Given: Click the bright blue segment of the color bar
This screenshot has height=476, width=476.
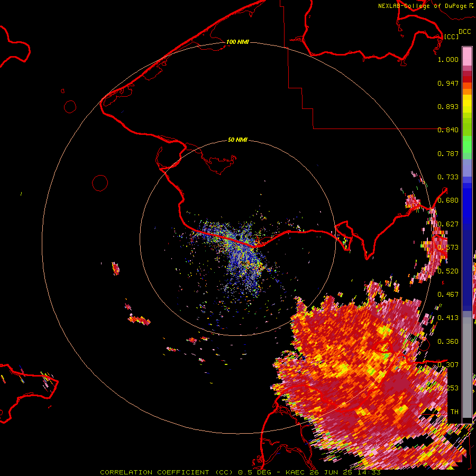Looking at the screenshot, I should click(467, 206).
